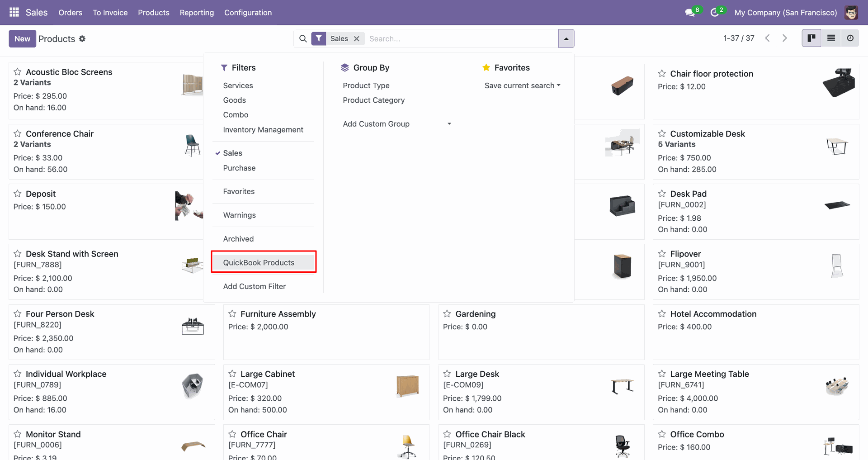This screenshot has width=868, height=460.
Task: Switch to list view
Action: click(x=831, y=38)
